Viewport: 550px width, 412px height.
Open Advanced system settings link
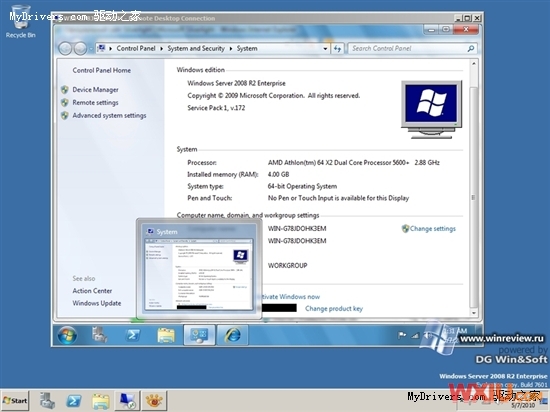[x=109, y=115]
